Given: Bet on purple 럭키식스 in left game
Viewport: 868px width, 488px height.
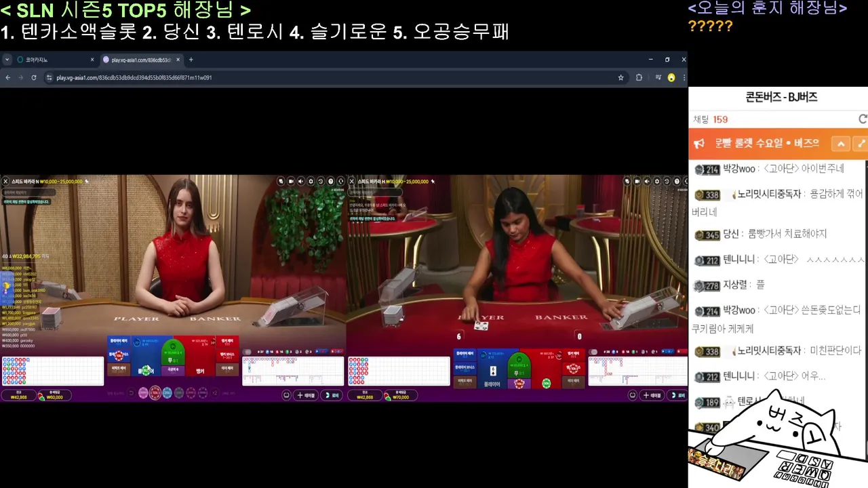Looking at the screenshot, I should coord(173,371).
